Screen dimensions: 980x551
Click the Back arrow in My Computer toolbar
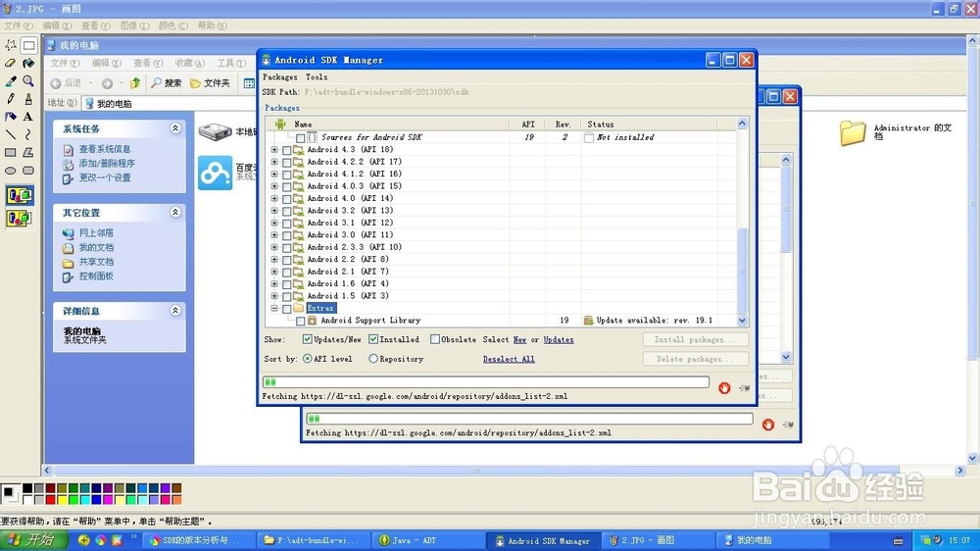point(56,83)
